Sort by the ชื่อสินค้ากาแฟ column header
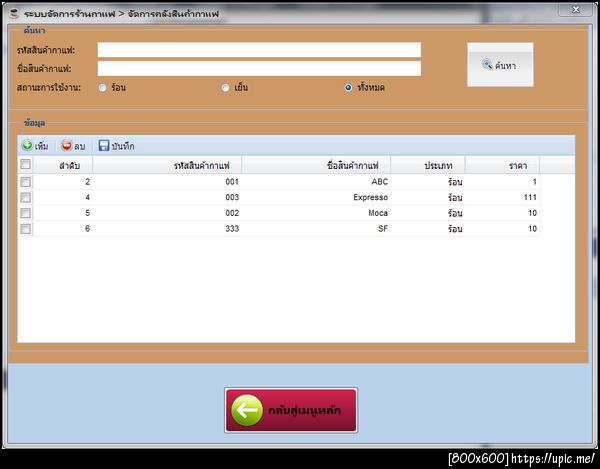This screenshot has width=600, height=469. click(316, 165)
